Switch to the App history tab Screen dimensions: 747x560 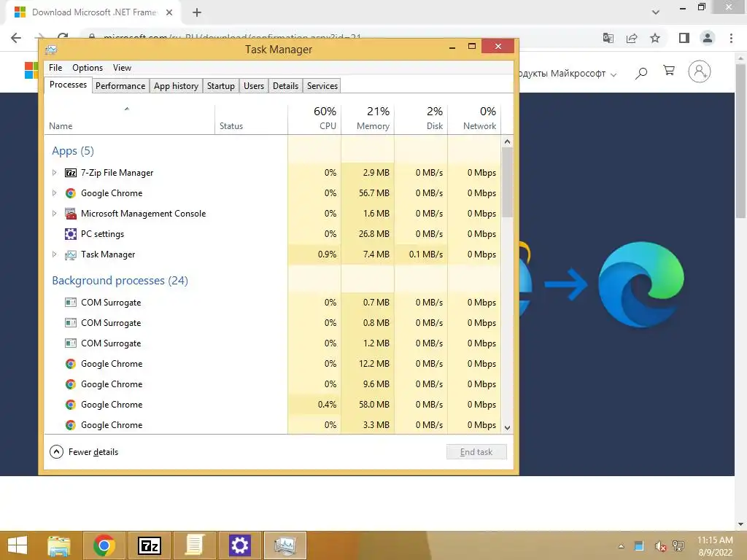[x=176, y=86]
